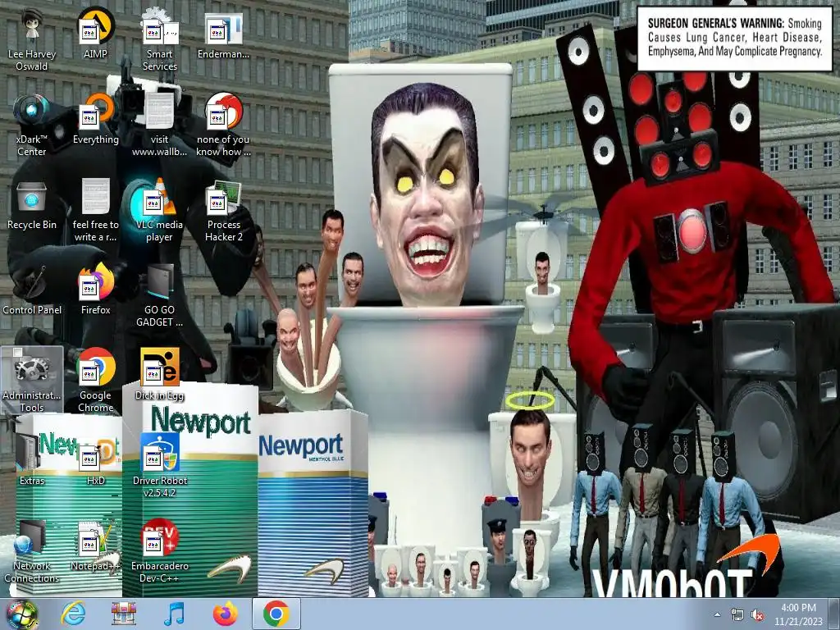Open the Windows Start menu orb
Screen dimensions: 840x630
tap(21, 614)
